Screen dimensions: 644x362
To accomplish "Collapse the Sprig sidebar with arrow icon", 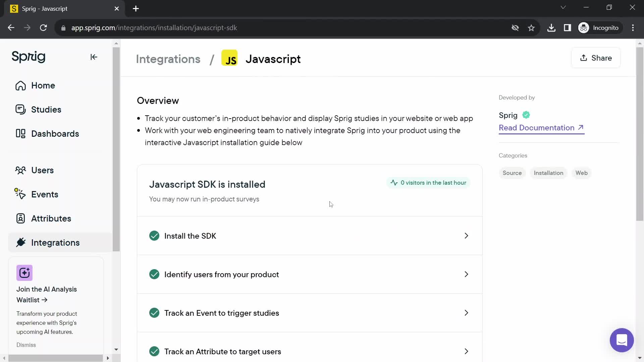I will (94, 57).
